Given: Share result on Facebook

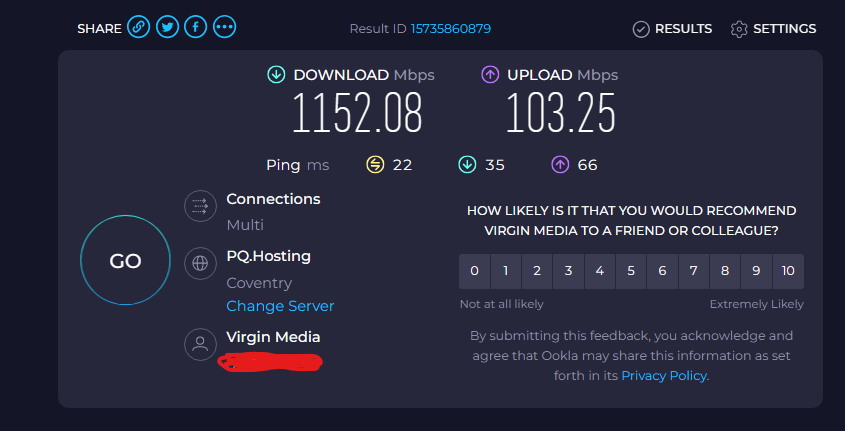Looking at the screenshot, I should 196,27.
